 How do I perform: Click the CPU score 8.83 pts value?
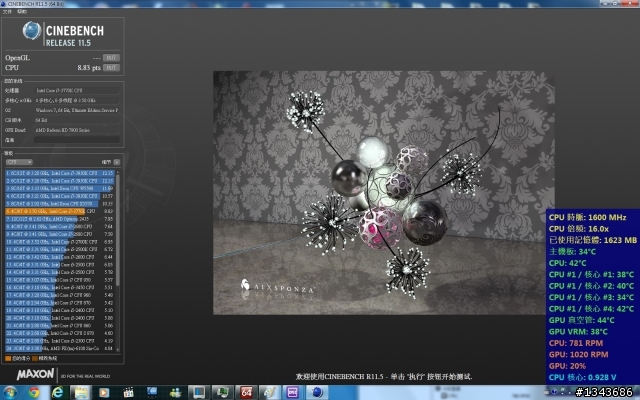[x=89, y=68]
